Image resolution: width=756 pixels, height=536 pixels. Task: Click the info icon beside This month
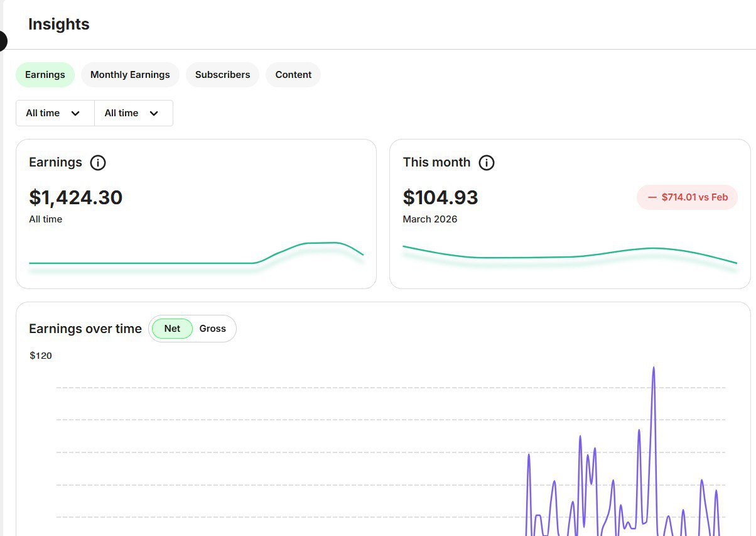click(x=487, y=163)
